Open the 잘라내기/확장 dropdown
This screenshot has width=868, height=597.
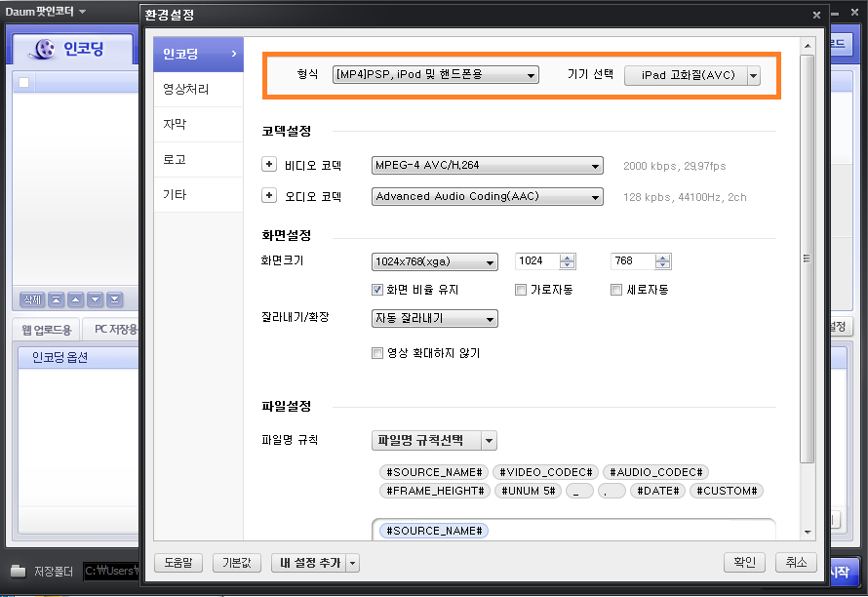(434, 319)
